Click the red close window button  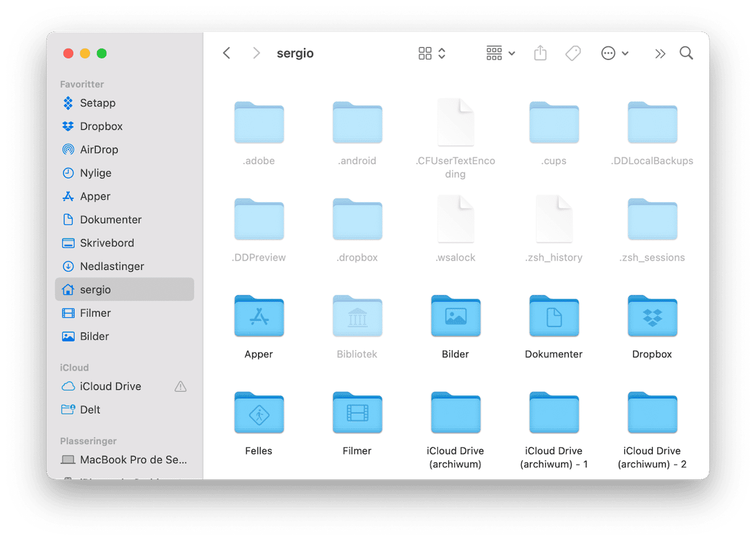pyautogui.click(x=68, y=53)
